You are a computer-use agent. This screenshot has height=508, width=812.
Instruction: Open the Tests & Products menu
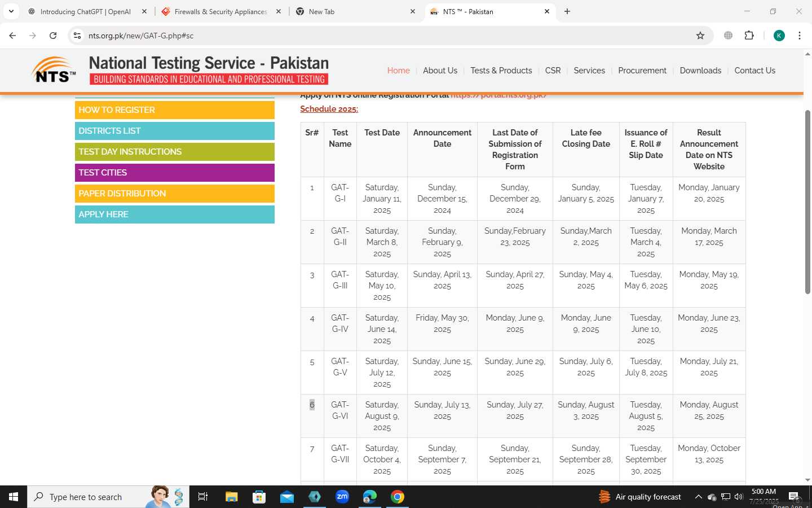(x=501, y=71)
